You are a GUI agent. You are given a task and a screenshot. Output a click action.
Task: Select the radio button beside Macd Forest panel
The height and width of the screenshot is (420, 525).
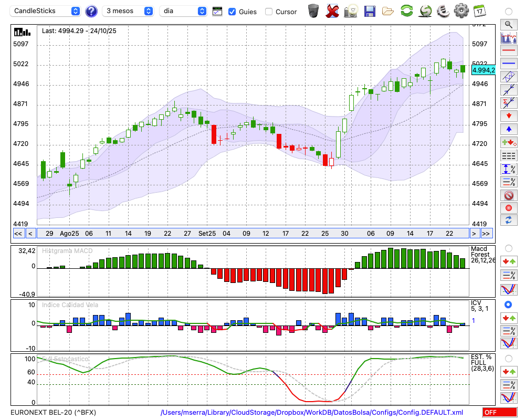508,248
